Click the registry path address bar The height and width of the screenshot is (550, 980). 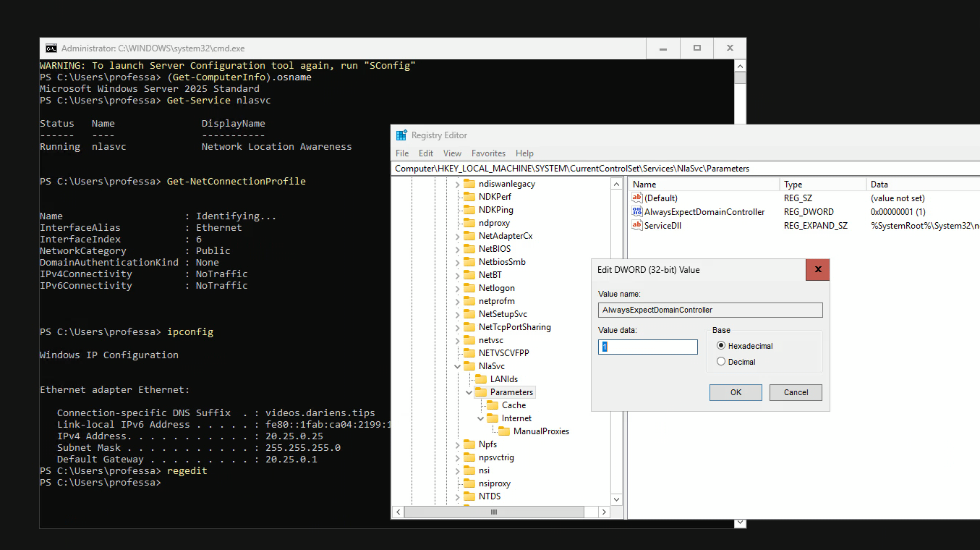coord(686,168)
